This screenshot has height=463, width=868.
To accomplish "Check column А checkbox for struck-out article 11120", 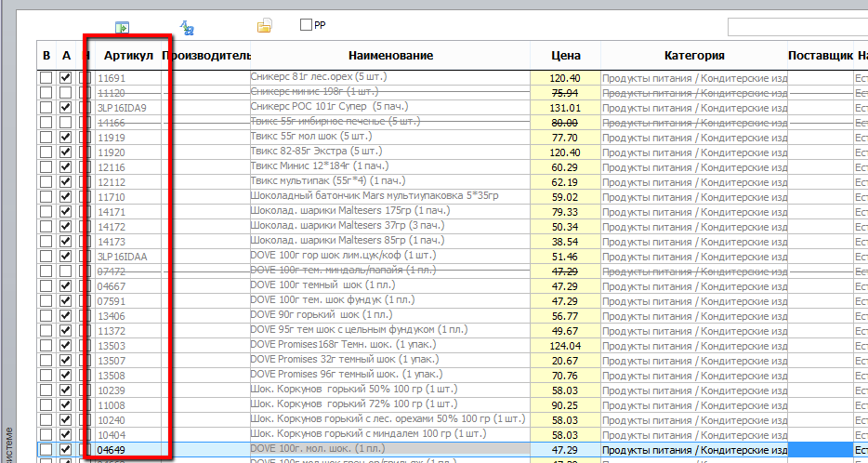I will (x=66, y=92).
